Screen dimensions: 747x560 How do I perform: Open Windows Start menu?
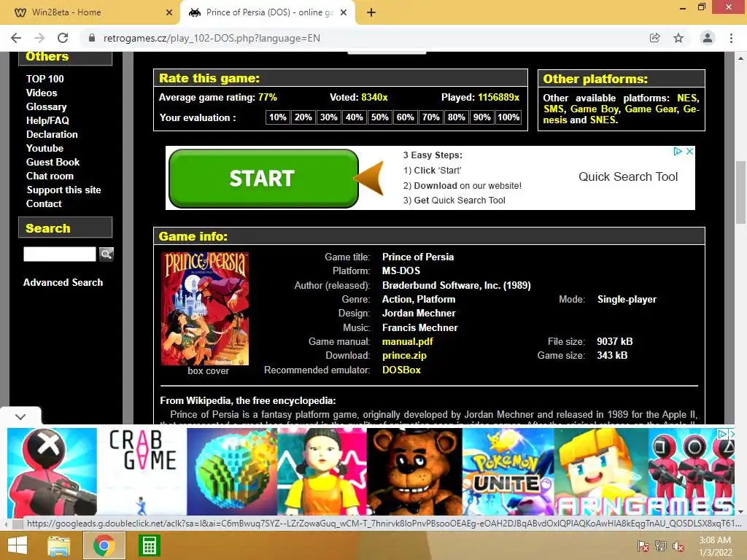[x=18, y=545]
